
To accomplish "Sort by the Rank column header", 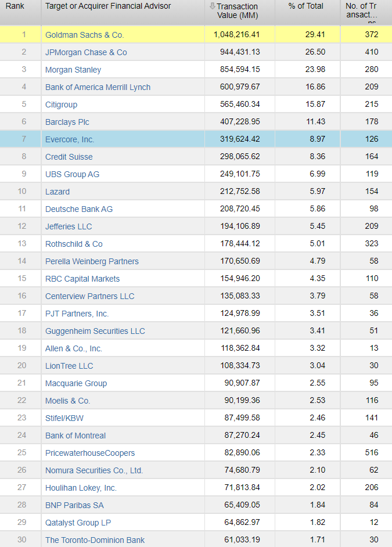I will coord(15,6).
